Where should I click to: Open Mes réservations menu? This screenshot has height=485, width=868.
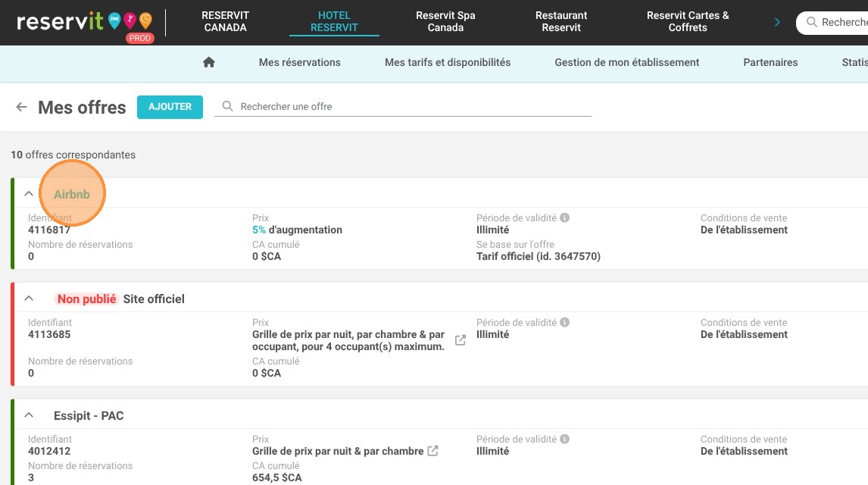click(299, 63)
